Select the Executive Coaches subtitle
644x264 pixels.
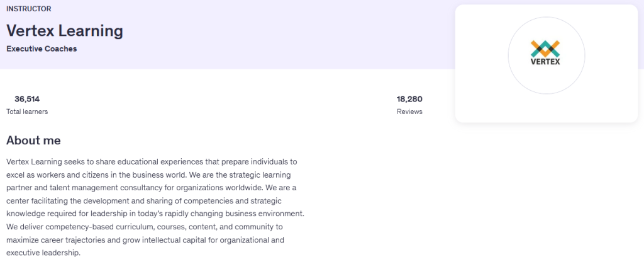coord(42,49)
